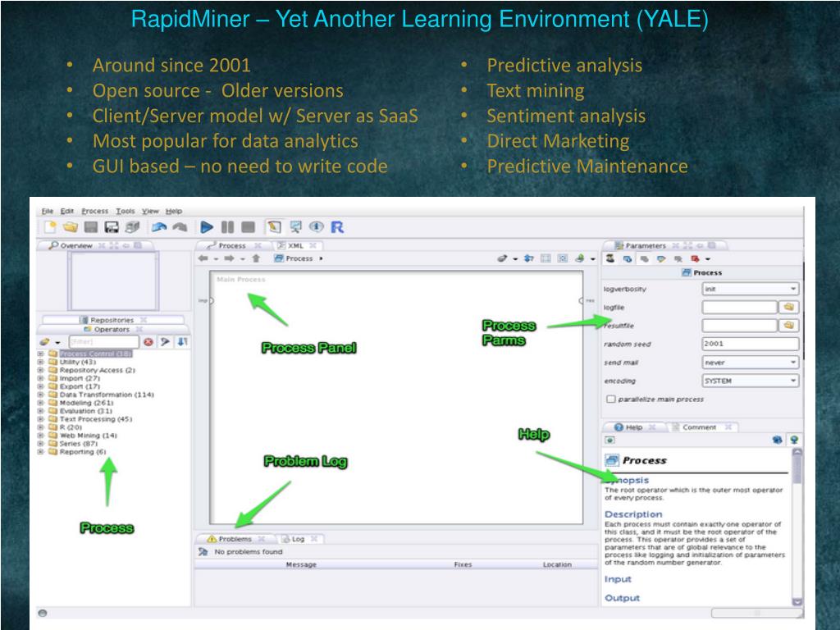Click the yellow folder icon beside logfile
The height and width of the screenshot is (630, 840).
(x=788, y=307)
